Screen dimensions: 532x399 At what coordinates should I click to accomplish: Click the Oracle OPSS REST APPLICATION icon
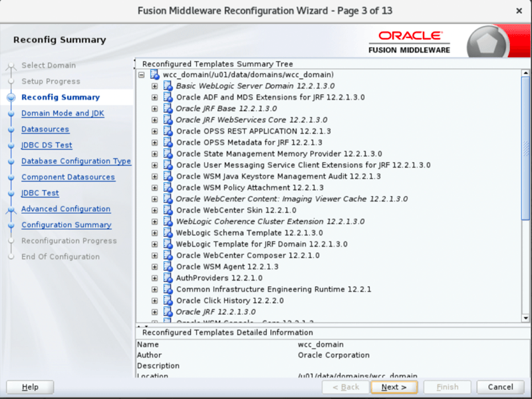coord(168,131)
